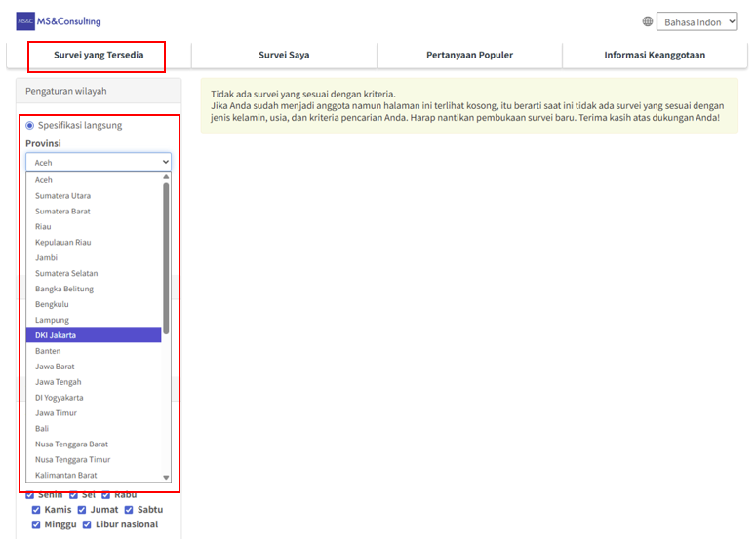
Task: Open the Bahasa Indonesia language selector
Action: pyautogui.click(x=696, y=21)
